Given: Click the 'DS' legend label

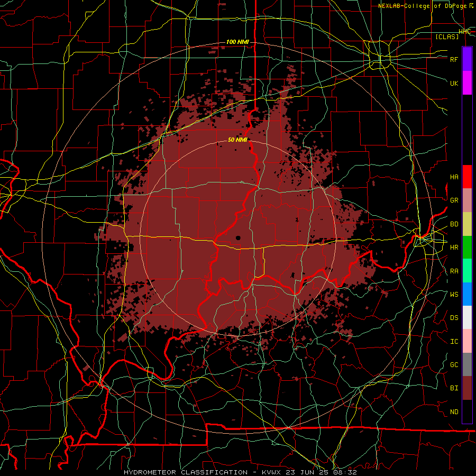Looking at the screenshot, I should click(454, 318).
